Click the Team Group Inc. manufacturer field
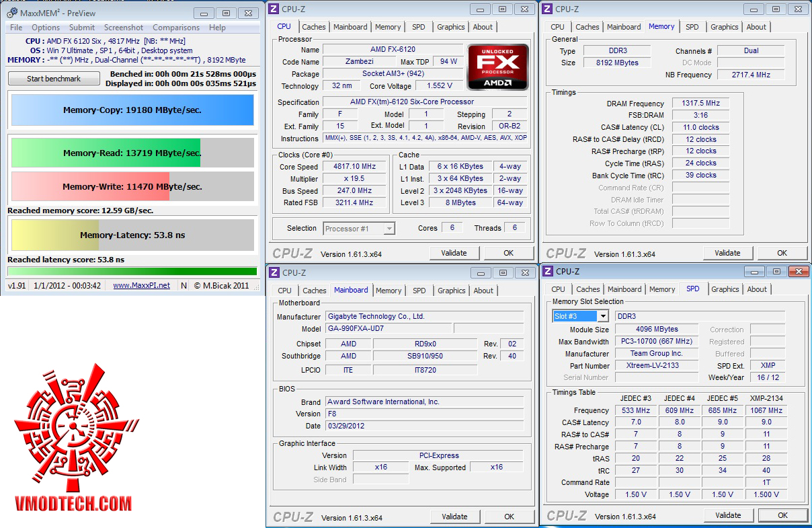Screen dimensions: 812x528 point(656,354)
